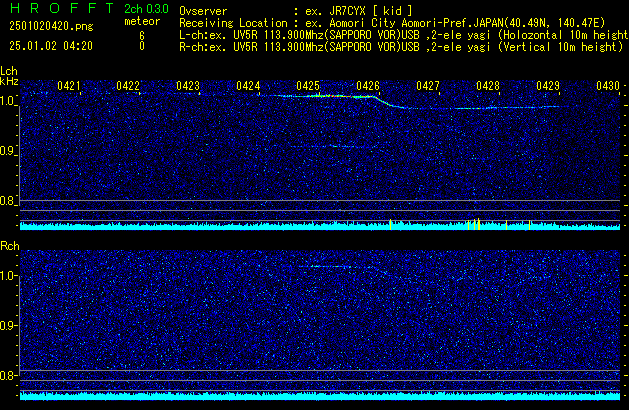Click the 0421 time marker
Viewport: 629px width, 410px height.
click(69, 86)
